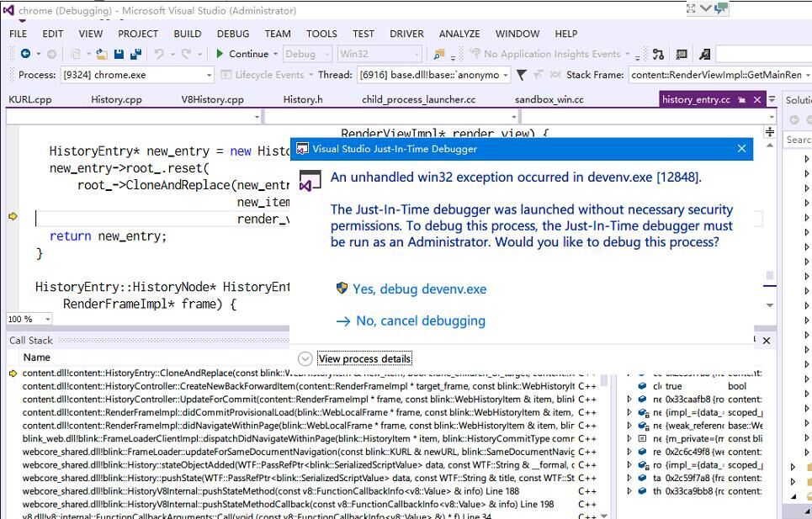Switch to the V8History.cpp tab

(x=212, y=100)
